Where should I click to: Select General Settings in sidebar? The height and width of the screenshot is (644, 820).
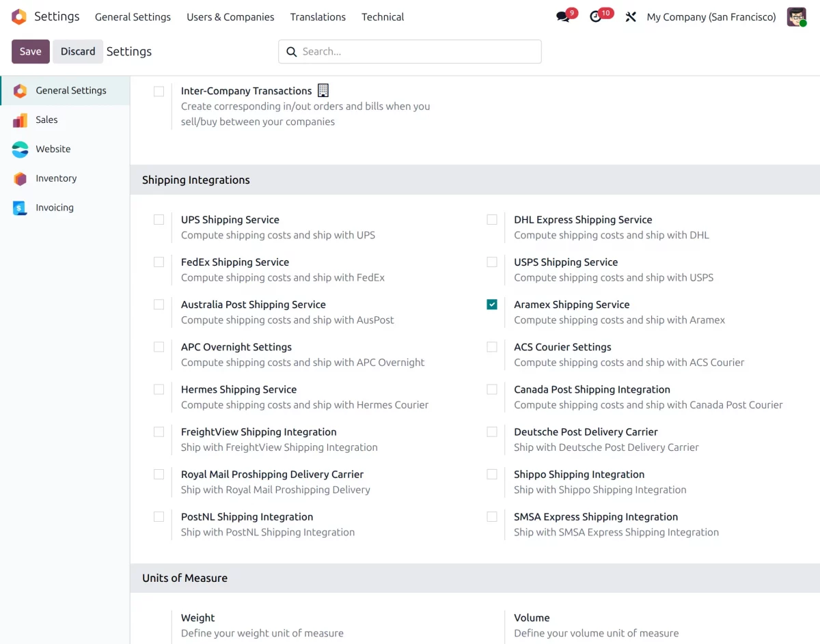tap(65, 90)
